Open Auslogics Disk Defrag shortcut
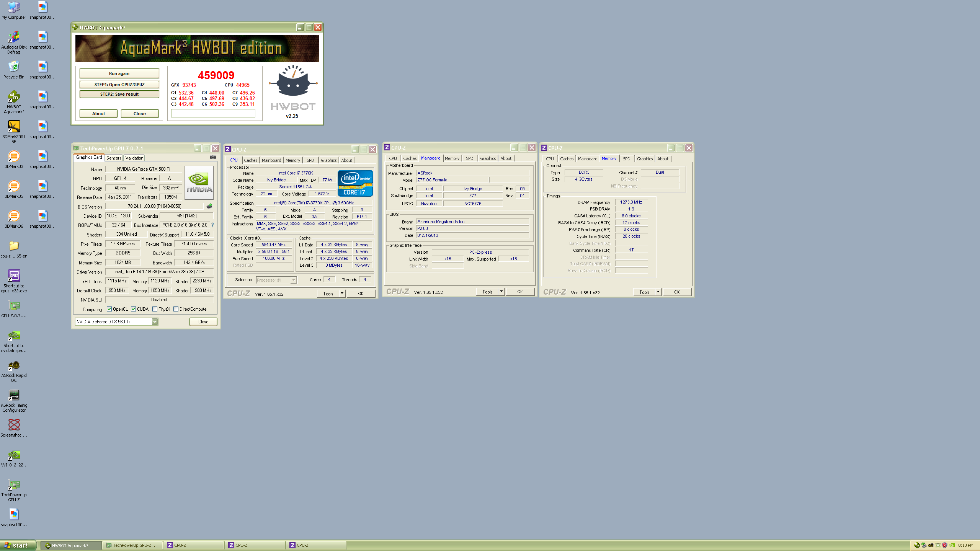This screenshot has height=551, width=980. point(14,42)
